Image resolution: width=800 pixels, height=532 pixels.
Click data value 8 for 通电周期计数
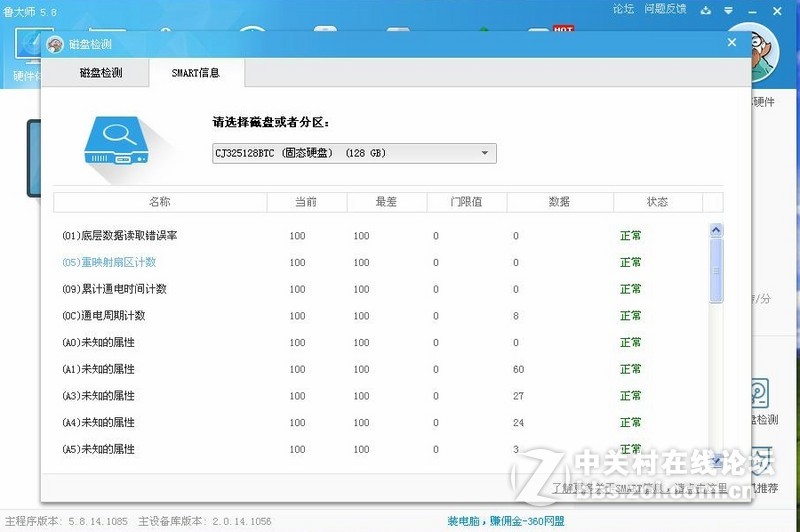click(516, 316)
